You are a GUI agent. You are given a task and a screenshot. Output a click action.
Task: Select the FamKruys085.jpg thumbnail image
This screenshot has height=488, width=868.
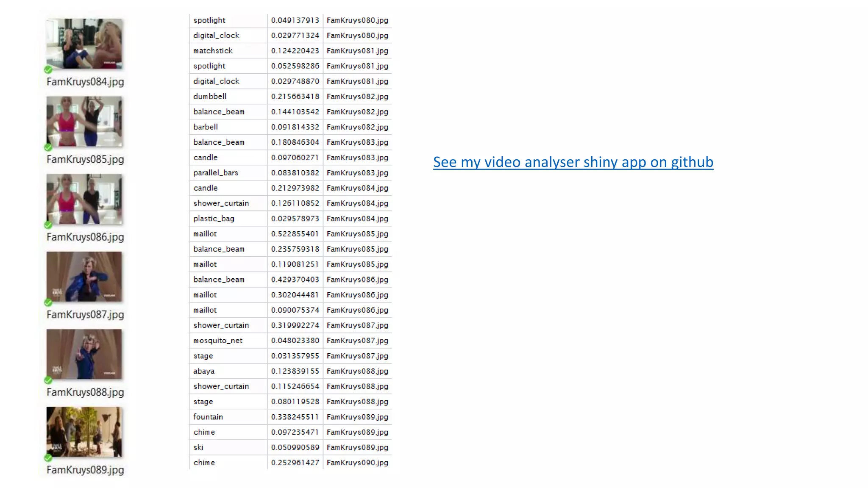[x=84, y=122]
